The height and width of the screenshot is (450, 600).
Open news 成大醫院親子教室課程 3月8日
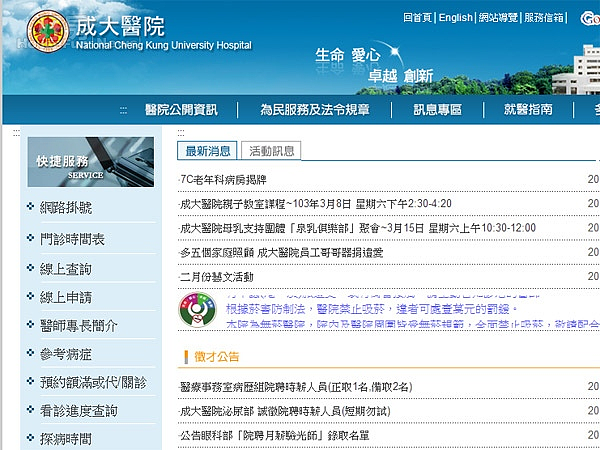point(315,203)
